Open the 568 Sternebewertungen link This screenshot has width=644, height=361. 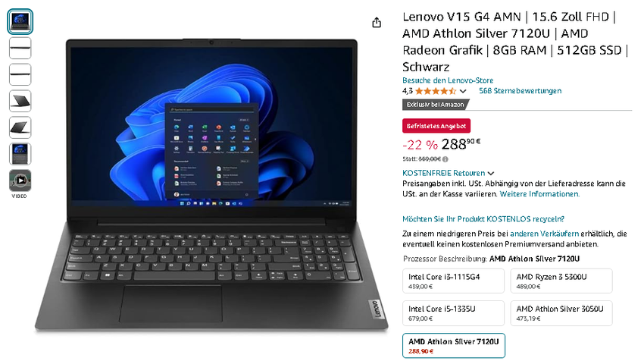tap(520, 91)
